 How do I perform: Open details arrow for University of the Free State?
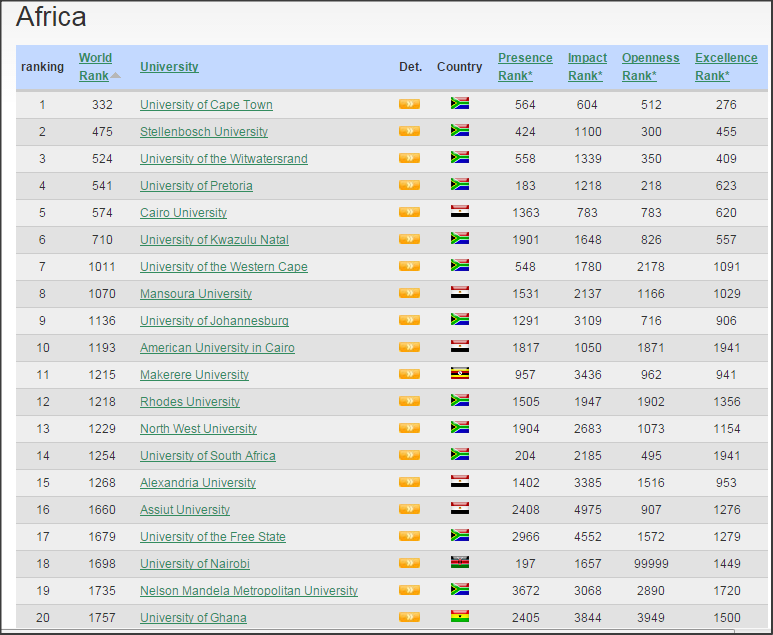409,536
